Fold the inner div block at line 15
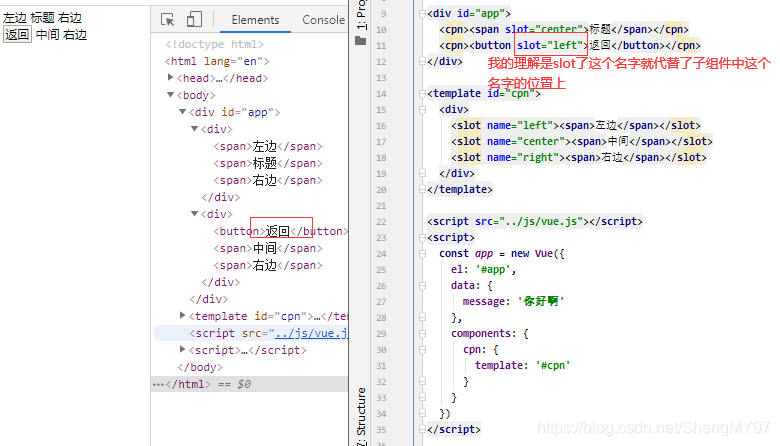The width and height of the screenshot is (780, 446). point(422,109)
